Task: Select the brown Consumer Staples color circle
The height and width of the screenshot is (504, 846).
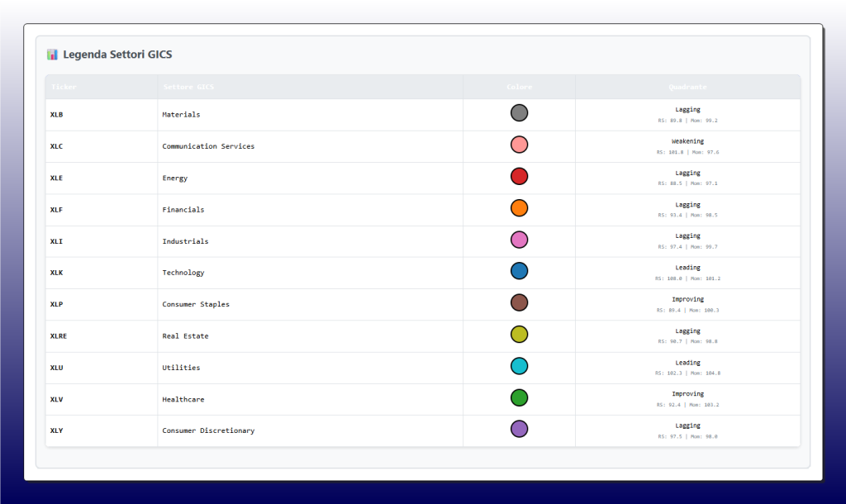Action: tap(519, 302)
